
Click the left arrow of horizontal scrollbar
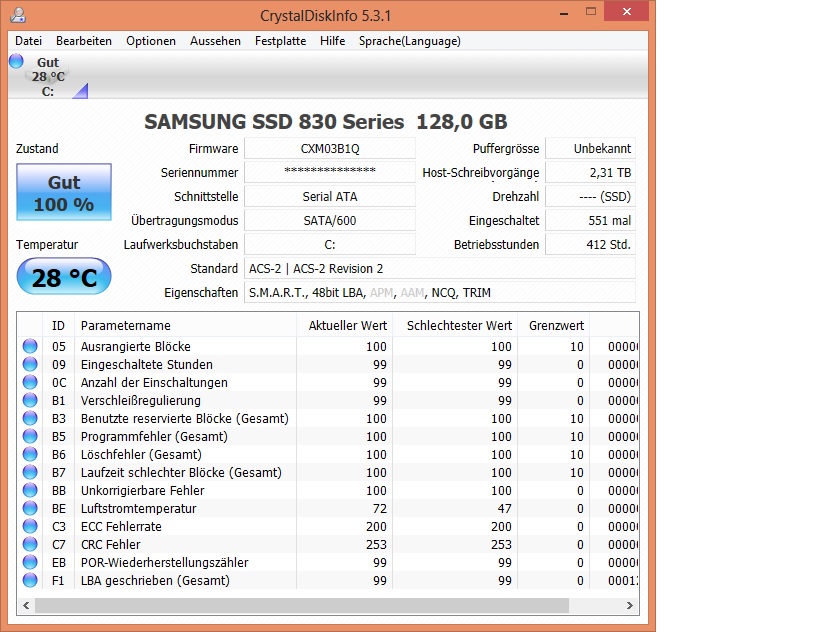point(26,605)
